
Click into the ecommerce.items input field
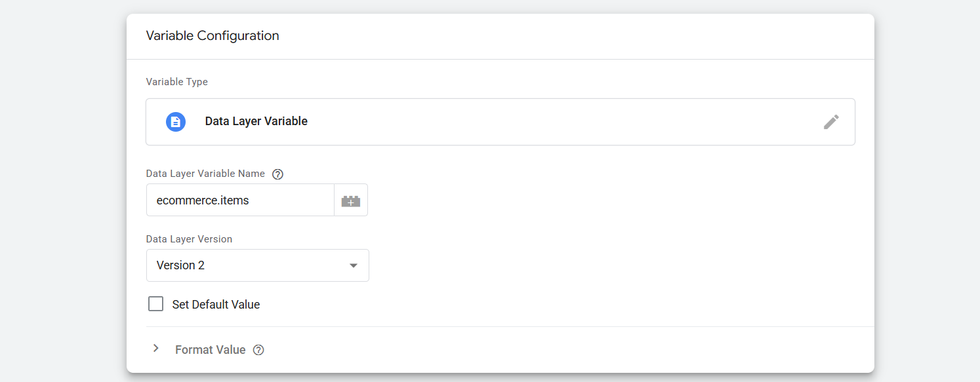(239, 201)
